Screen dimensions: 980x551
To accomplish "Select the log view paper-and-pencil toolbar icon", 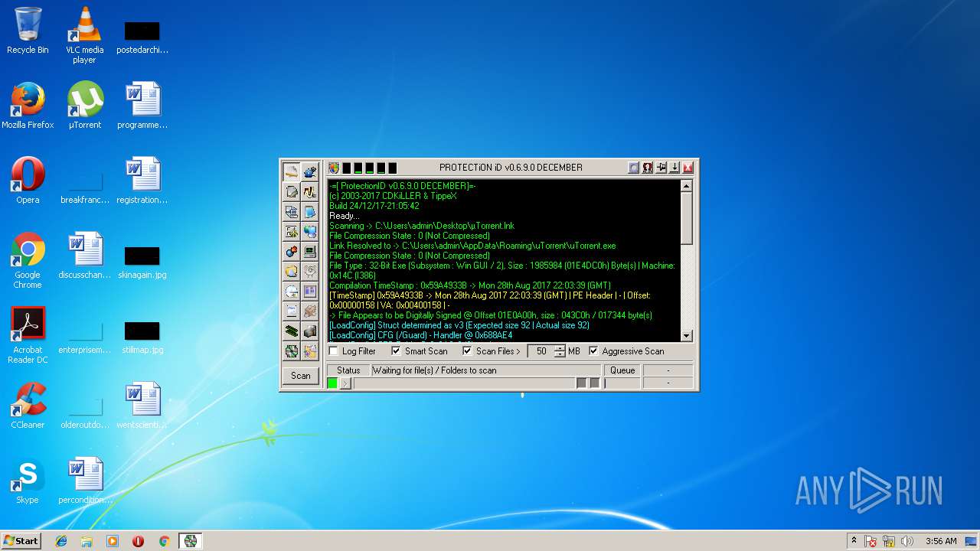I will pos(292,172).
